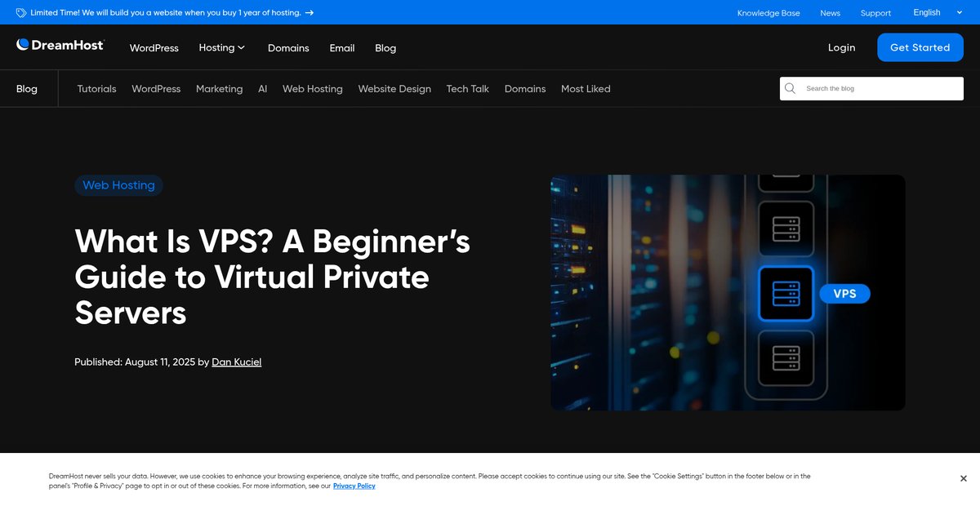Image resolution: width=980 pixels, height=506 pixels.
Task: Open the Support link in top bar
Action: (x=875, y=13)
